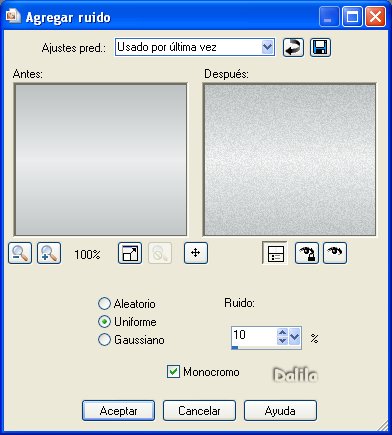Image resolution: width=392 pixels, height=435 pixels.
Task: Click the proof eye icon
Action: click(x=335, y=253)
